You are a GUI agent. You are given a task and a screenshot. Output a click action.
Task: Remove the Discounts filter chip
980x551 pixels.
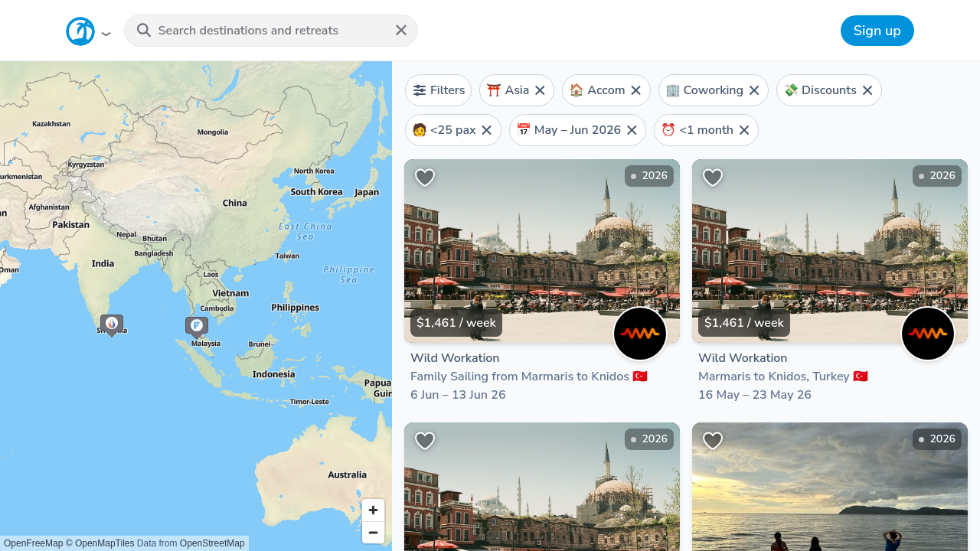click(867, 90)
